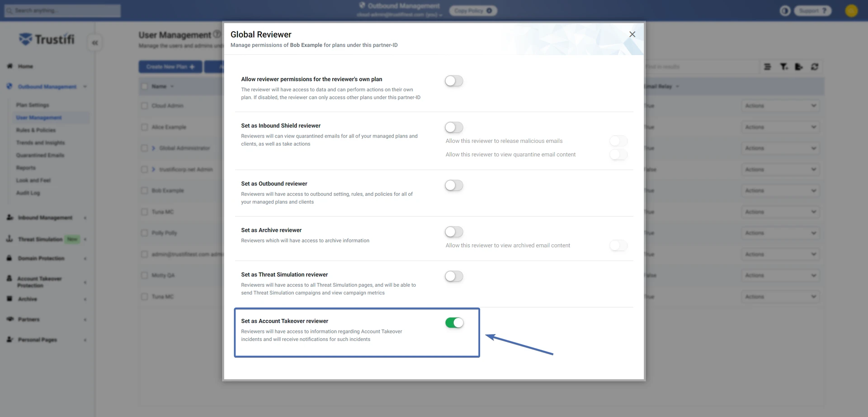Click the refresh icon in table toolbar

814,67
